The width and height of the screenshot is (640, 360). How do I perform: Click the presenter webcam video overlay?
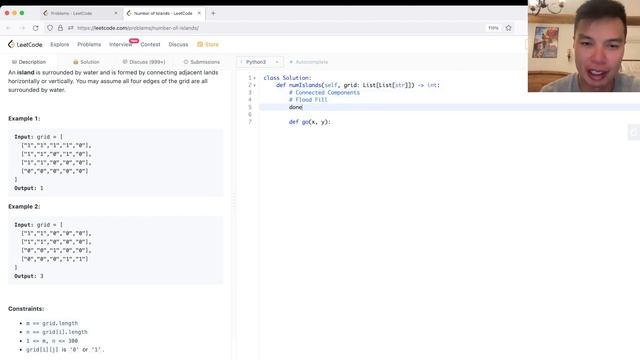click(x=584, y=46)
